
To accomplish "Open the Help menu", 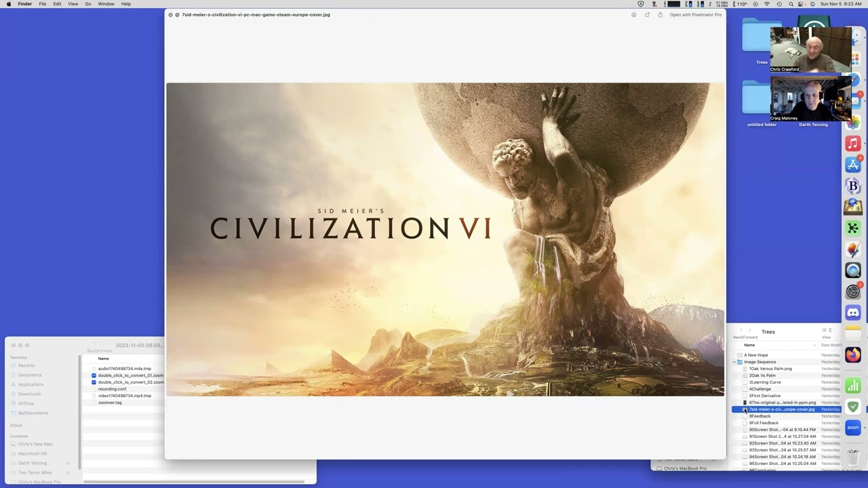I will pyautogui.click(x=126, y=4).
